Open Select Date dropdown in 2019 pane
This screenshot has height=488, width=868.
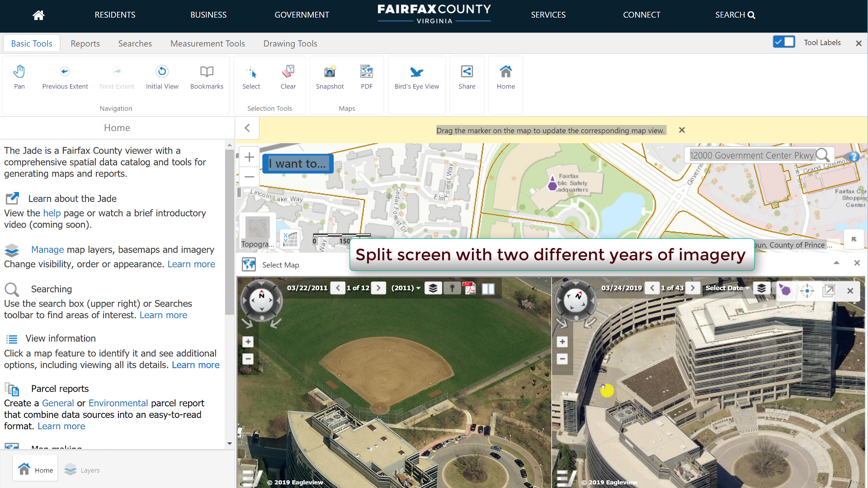(727, 288)
